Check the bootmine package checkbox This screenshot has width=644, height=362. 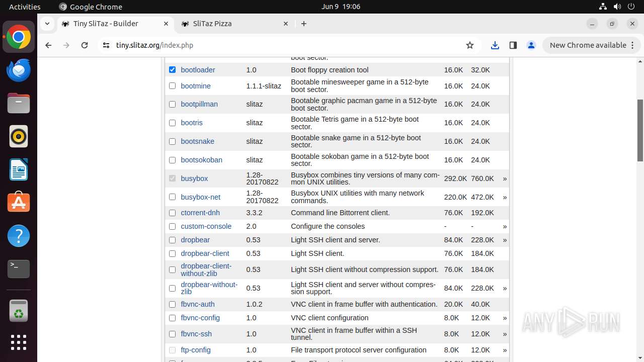[172, 86]
